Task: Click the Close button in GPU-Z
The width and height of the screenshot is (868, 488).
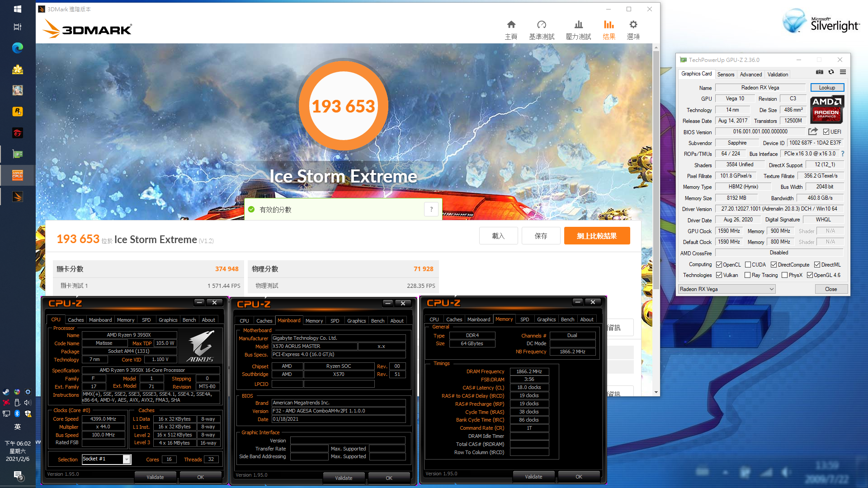Action: coord(831,289)
